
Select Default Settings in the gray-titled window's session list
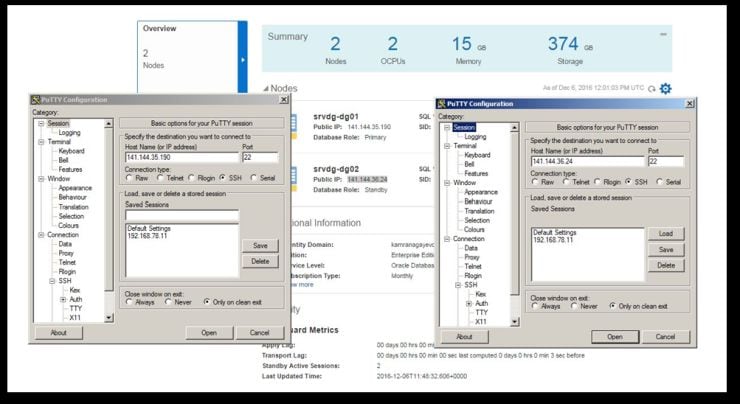pos(149,228)
